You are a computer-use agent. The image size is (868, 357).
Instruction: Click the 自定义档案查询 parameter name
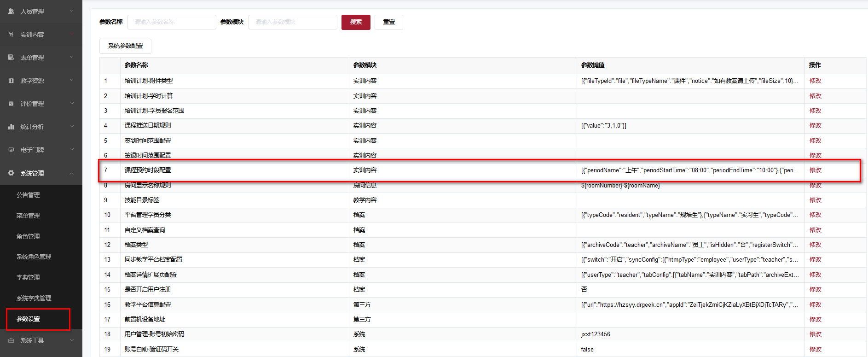[145, 230]
